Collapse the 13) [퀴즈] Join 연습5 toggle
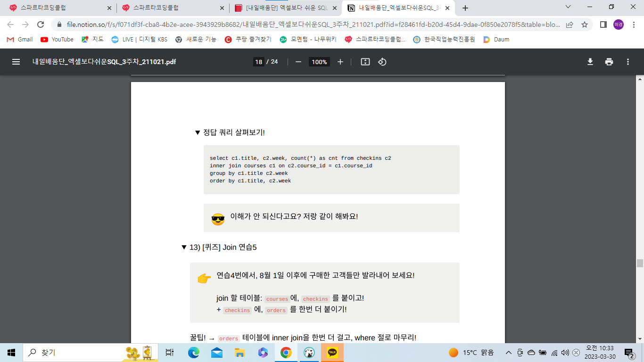Viewport: 644px width, 362px height. [x=184, y=247]
